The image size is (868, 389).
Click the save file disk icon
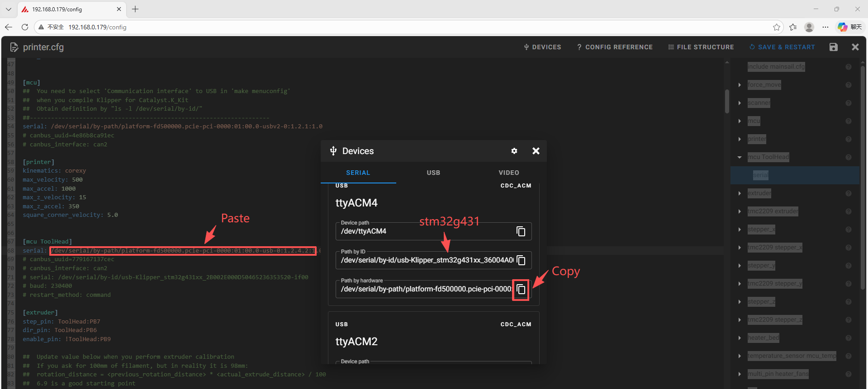click(833, 47)
